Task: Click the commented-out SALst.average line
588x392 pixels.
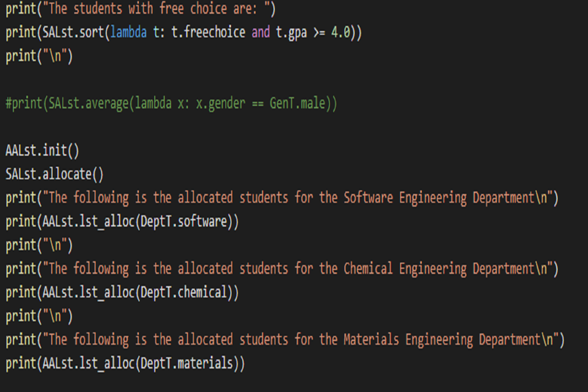Action: (x=171, y=104)
